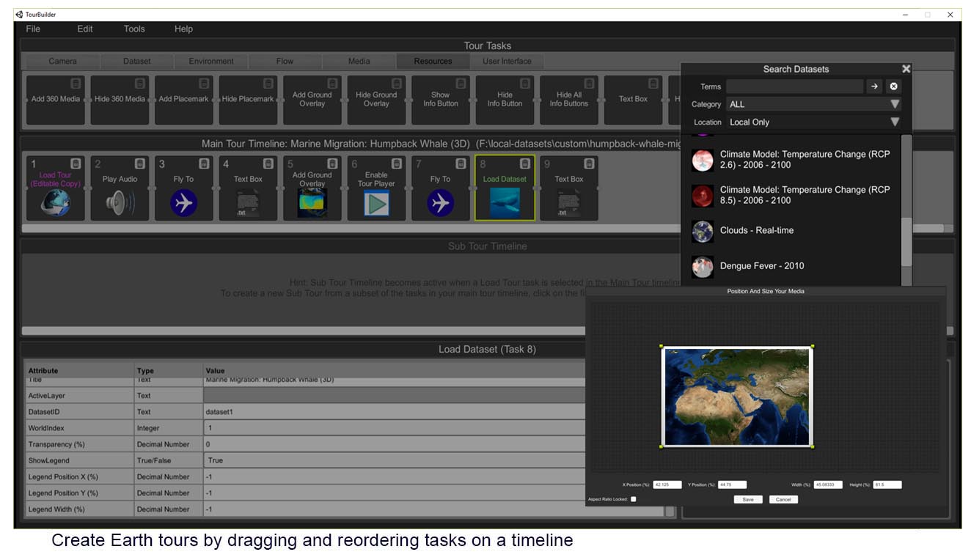Click the Width (%) input field
The image size is (971, 560).
[828, 485]
